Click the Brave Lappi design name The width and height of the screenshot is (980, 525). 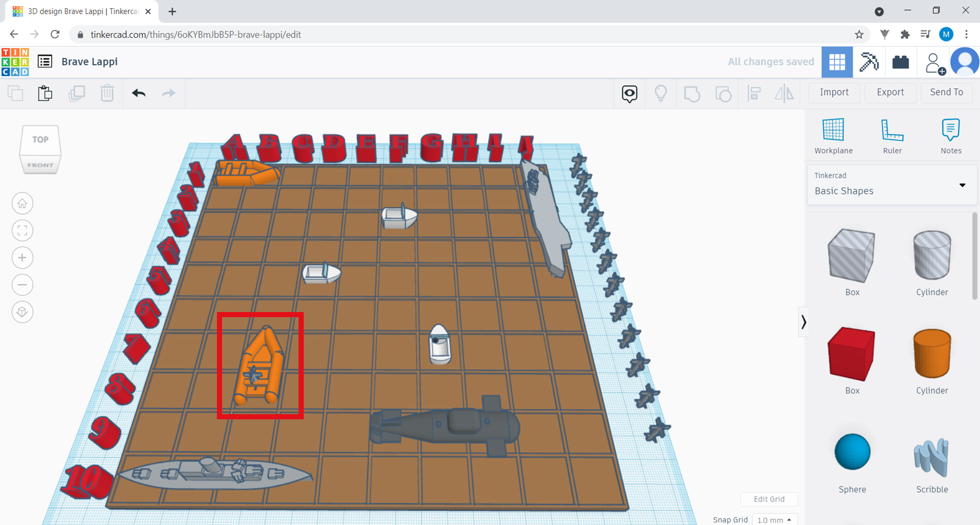coord(90,62)
